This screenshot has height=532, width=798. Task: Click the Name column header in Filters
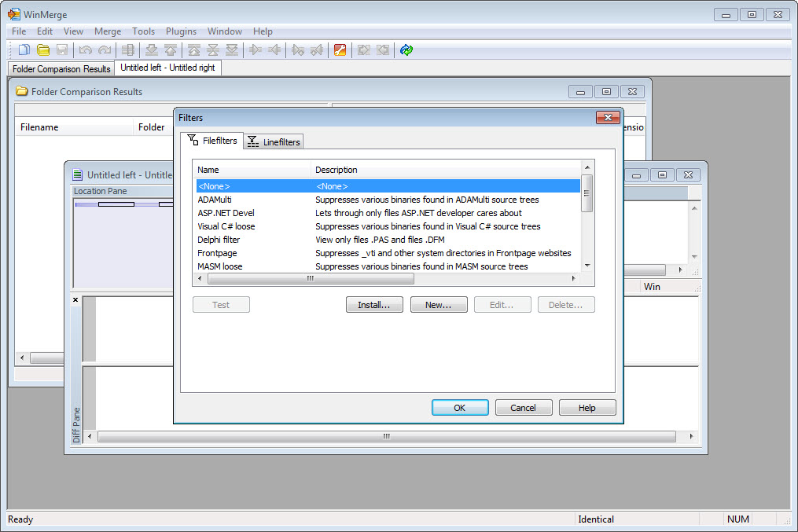pos(252,170)
